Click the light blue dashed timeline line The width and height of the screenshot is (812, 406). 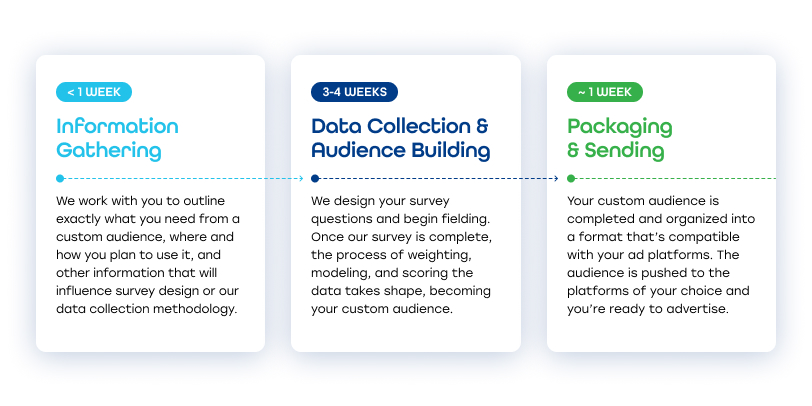[x=182, y=179]
